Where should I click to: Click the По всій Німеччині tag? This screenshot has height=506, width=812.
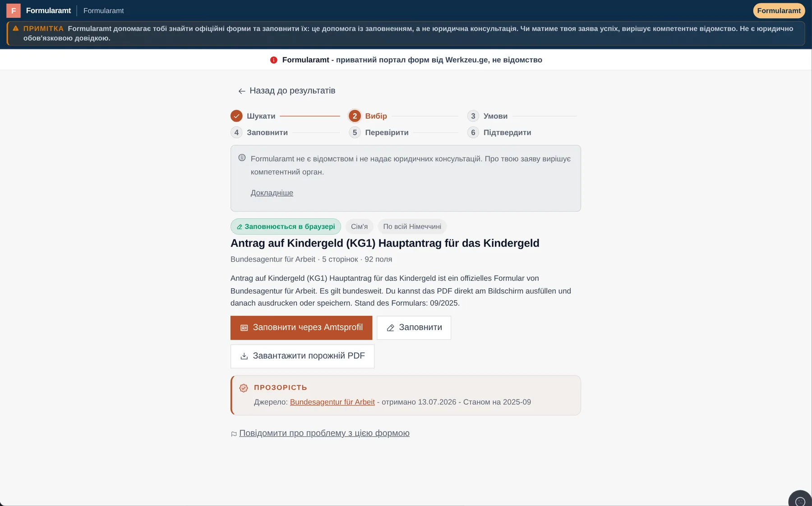pyautogui.click(x=412, y=226)
